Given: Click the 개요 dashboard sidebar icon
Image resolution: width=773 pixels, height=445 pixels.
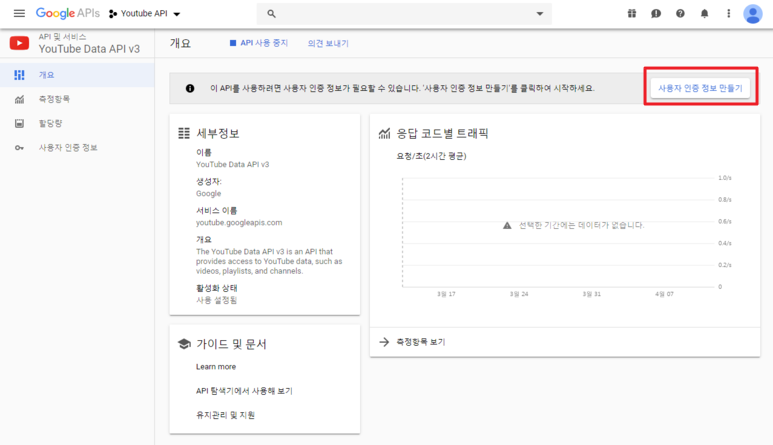Looking at the screenshot, I should click(19, 75).
